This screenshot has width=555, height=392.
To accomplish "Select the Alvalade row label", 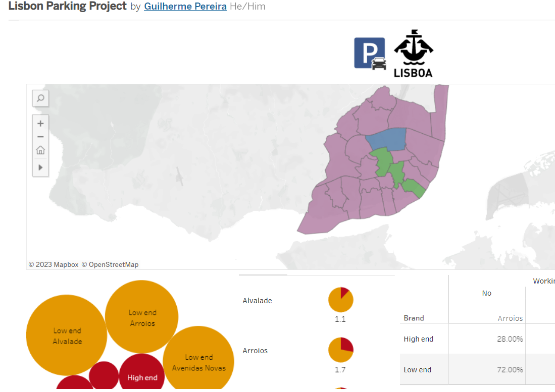I will point(258,301).
